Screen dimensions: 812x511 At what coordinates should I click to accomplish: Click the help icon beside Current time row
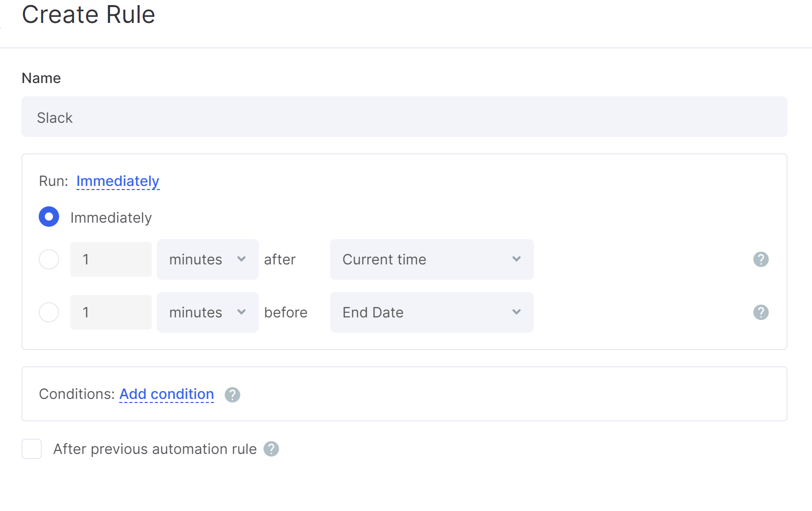click(x=761, y=259)
